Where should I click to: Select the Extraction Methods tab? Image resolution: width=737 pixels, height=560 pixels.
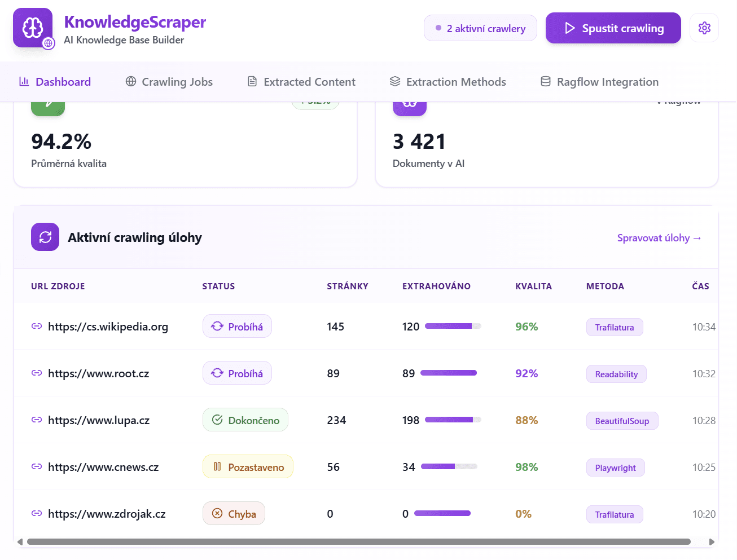point(448,81)
